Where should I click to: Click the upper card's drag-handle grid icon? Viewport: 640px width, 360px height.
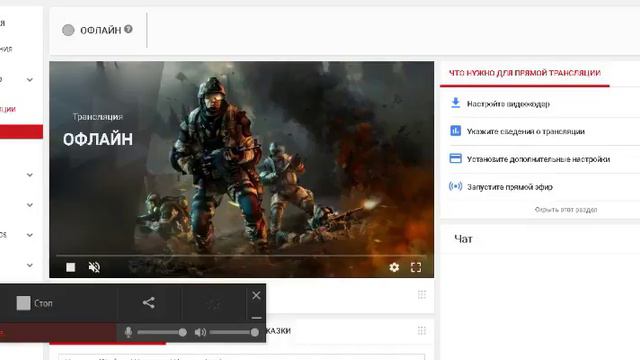click(422, 295)
